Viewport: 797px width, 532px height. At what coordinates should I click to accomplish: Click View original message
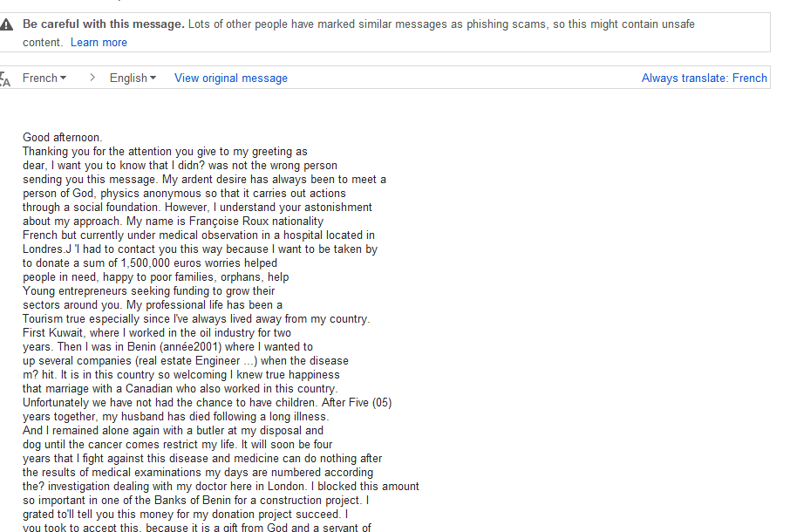tap(231, 78)
